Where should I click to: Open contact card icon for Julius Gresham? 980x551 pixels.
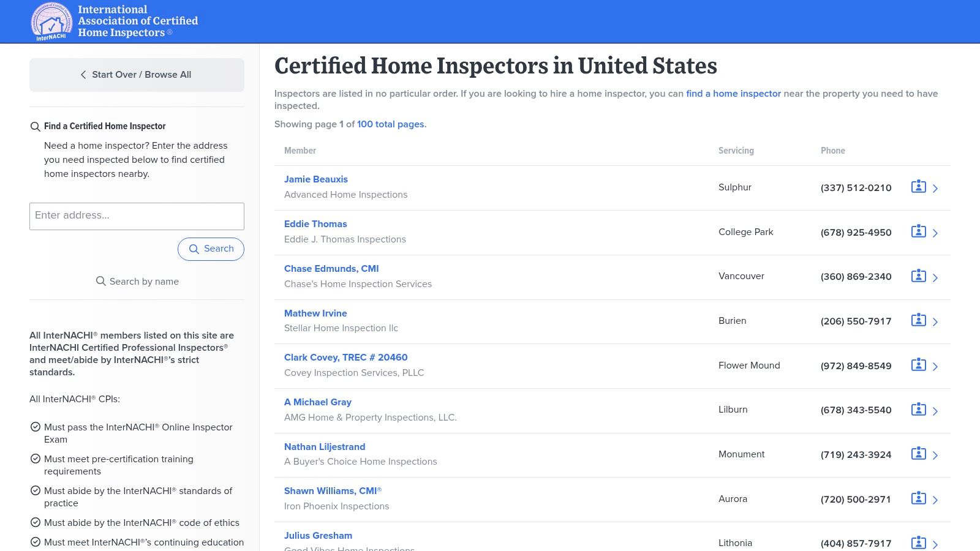[x=919, y=543]
